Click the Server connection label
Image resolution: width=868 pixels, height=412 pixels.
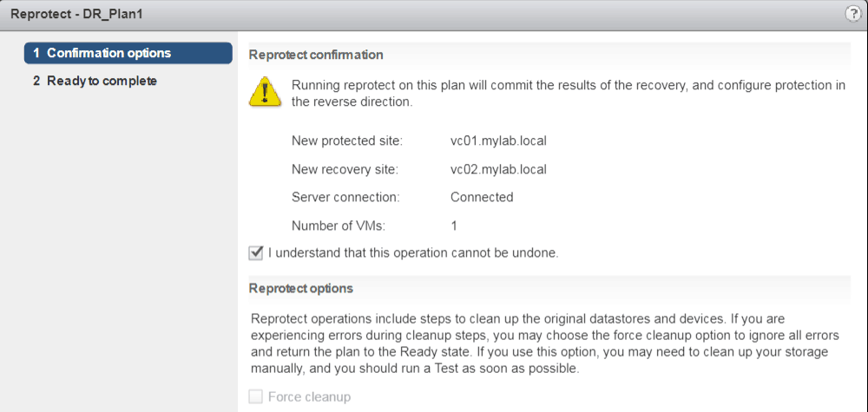(345, 197)
